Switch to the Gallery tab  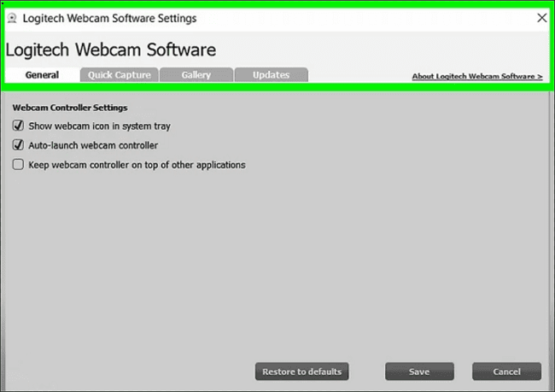click(x=196, y=74)
